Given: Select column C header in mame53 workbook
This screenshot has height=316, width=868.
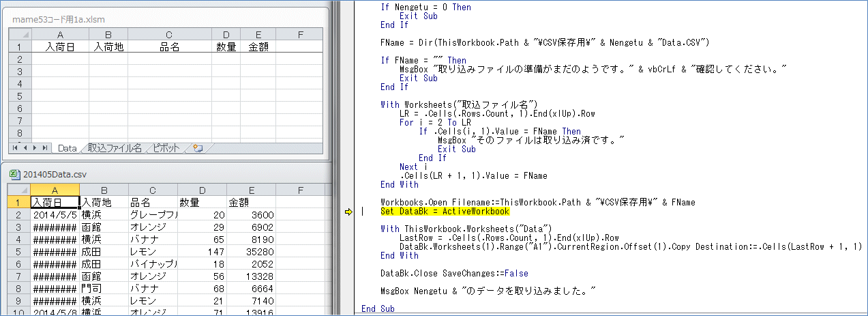Looking at the screenshot, I should [x=169, y=34].
